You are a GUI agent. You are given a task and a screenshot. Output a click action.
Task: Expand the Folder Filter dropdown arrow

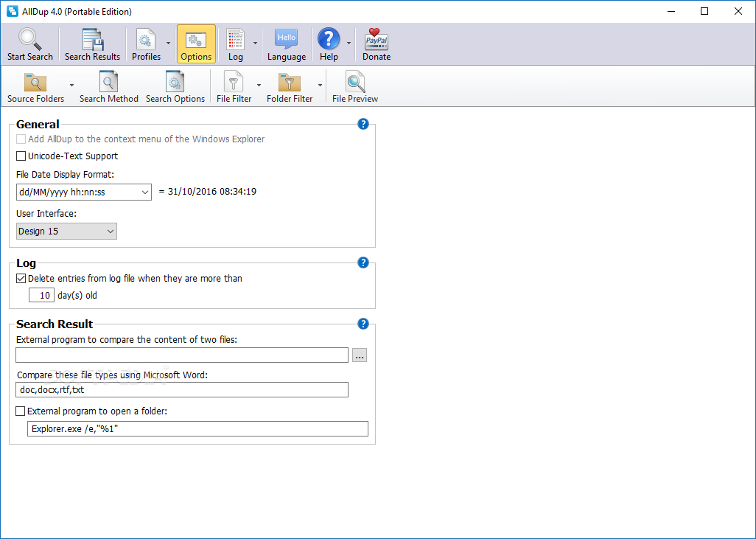pyautogui.click(x=320, y=85)
